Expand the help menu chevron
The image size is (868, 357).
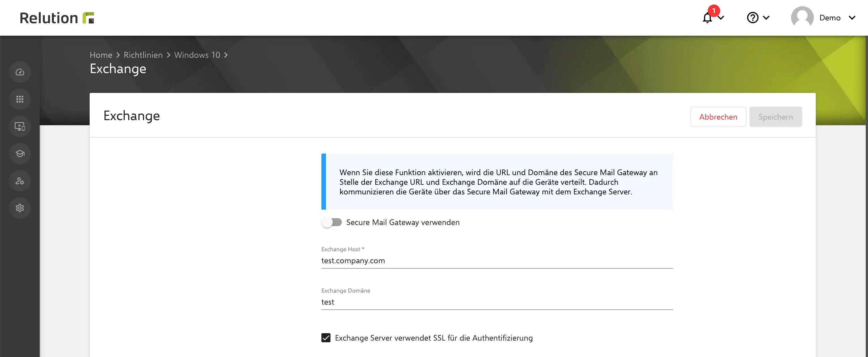click(x=766, y=18)
